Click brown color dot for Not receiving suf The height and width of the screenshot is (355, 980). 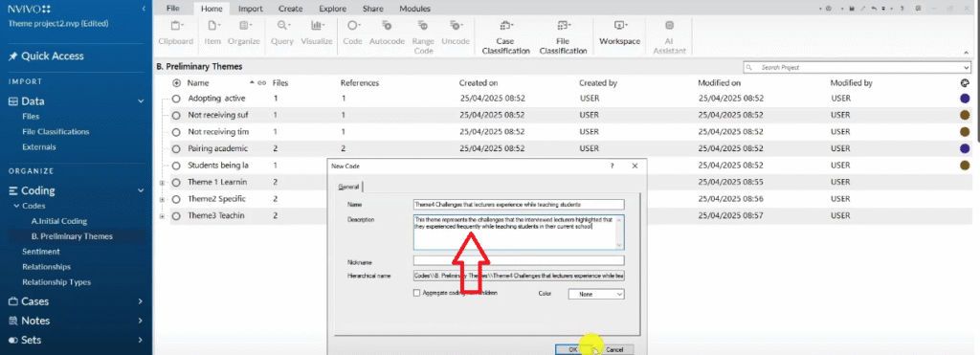click(965, 115)
